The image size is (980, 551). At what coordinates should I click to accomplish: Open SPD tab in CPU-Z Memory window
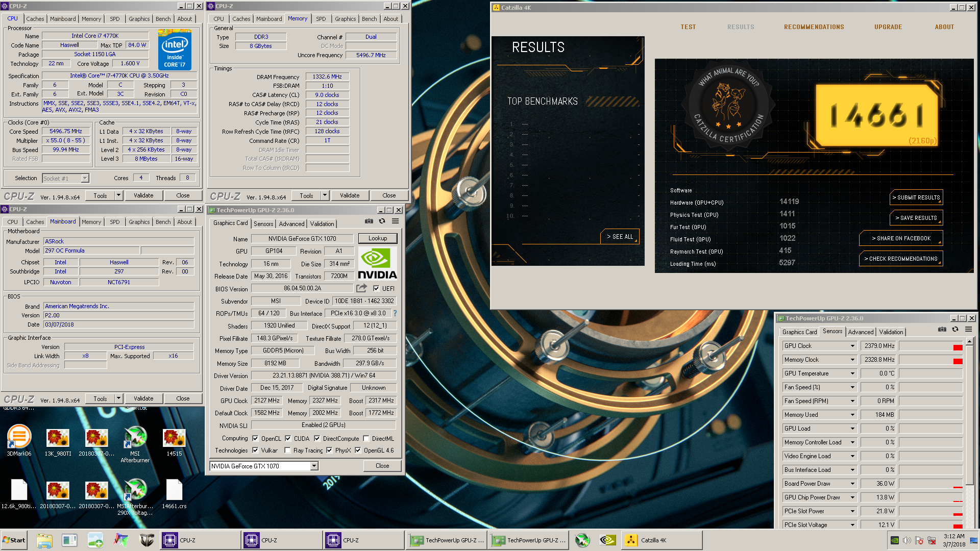(x=321, y=19)
